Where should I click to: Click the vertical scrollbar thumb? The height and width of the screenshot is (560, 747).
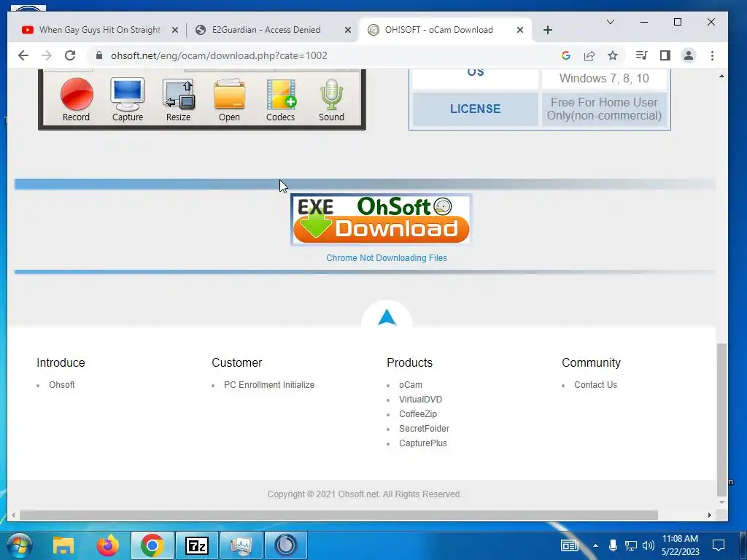[722, 419]
